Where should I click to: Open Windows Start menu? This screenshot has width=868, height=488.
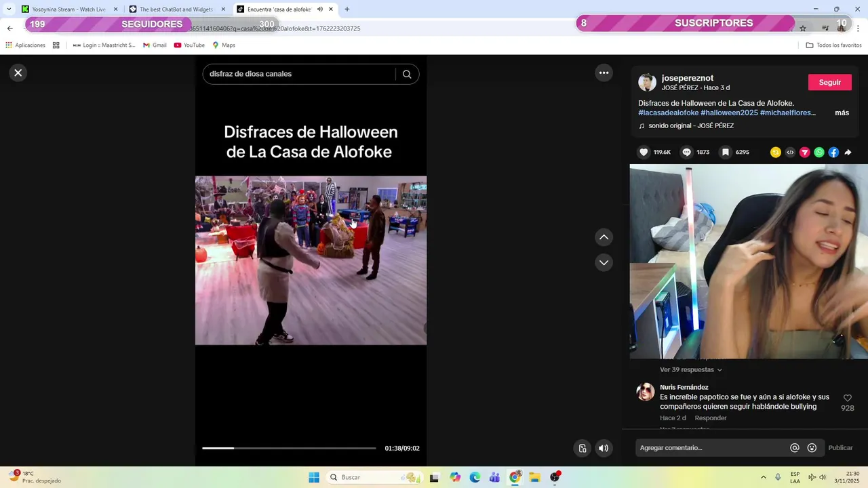click(314, 477)
